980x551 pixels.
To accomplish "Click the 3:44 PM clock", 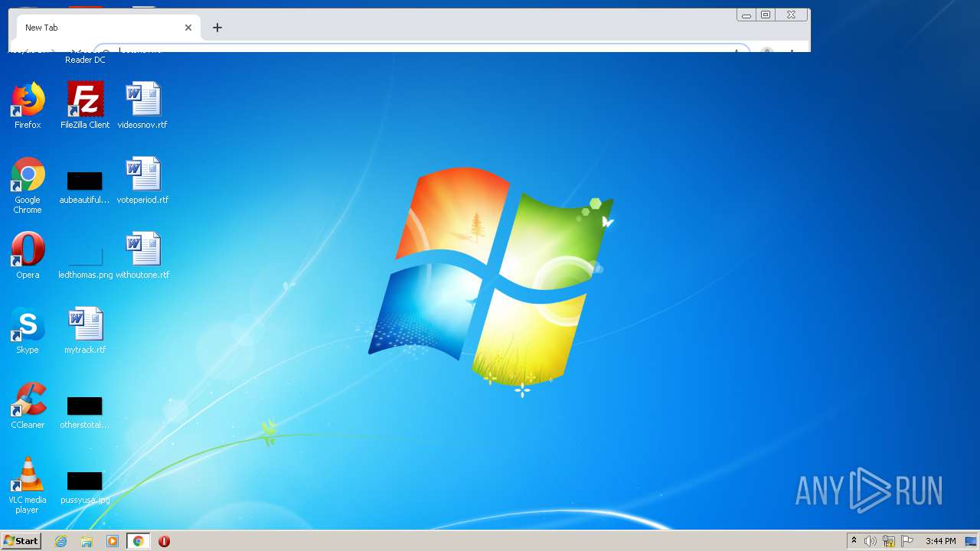I will tap(940, 541).
